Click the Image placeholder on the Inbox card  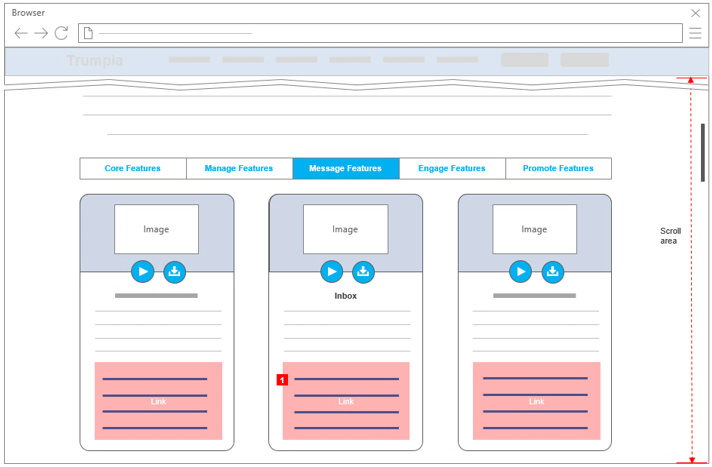pos(346,229)
